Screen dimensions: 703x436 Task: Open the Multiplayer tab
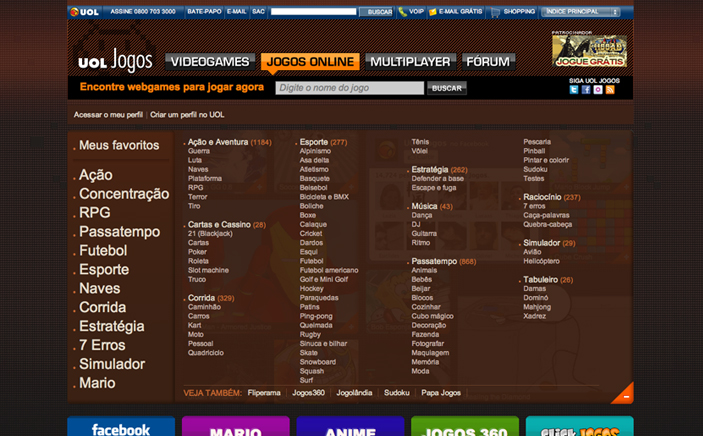click(410, 61)
